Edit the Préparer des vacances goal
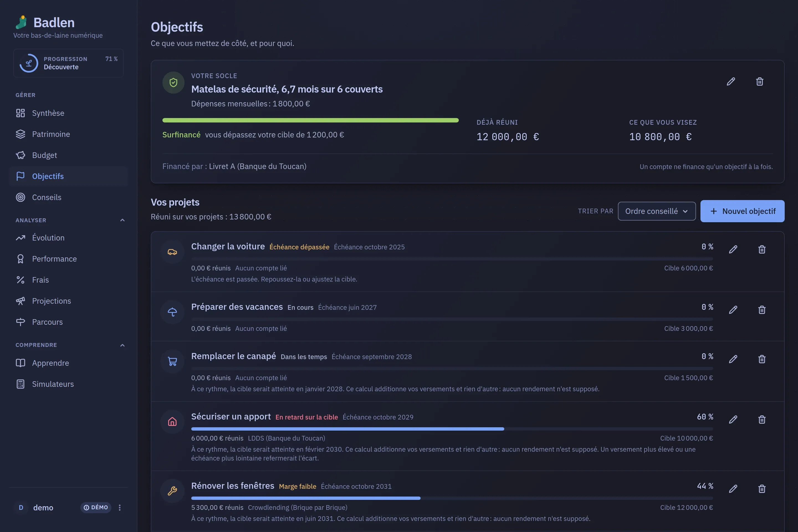The height and width of the screenshot is (532, 798). (x=733, y=310)
